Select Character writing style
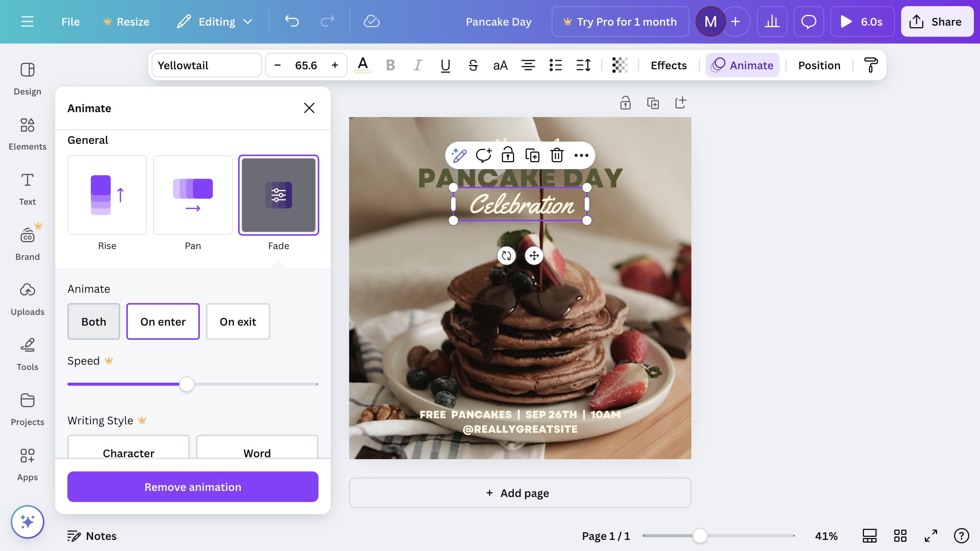The height and width of the screenshot is (551, 980). pos(129,447)
